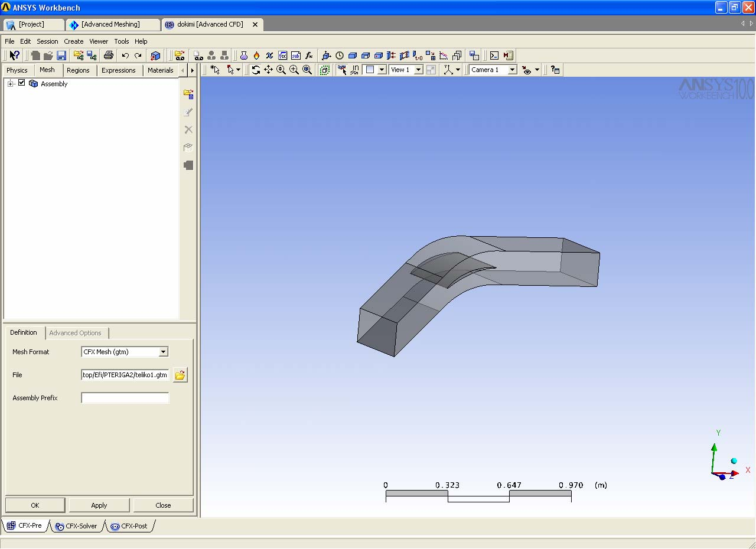Switch to the [Advanced Meshing] workbench tab

pos(112,25)
